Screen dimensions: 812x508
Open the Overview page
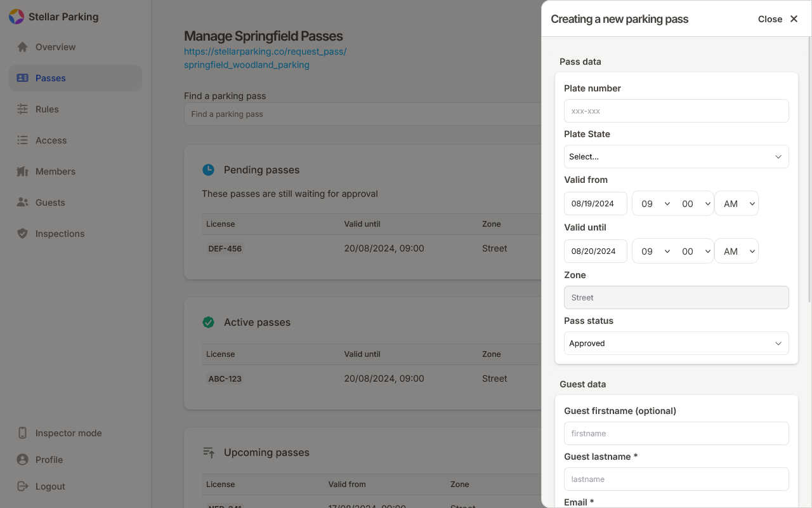click(75, 47)
